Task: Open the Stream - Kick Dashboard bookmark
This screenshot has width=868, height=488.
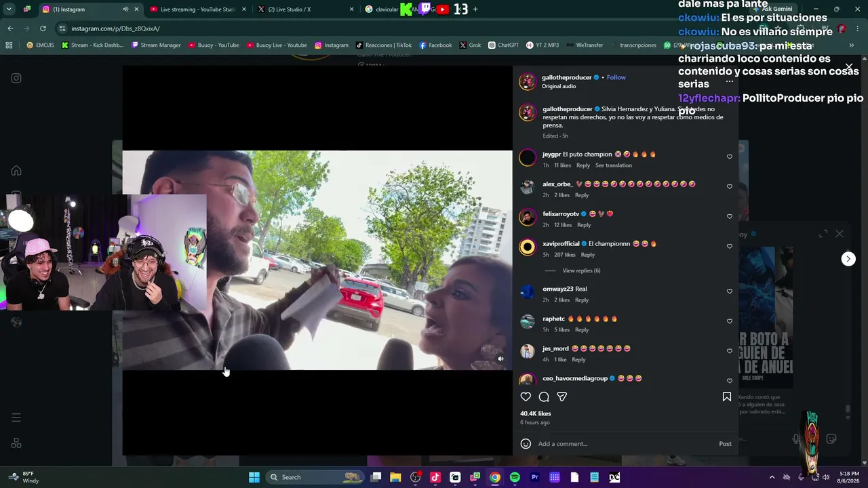Action: point(92,45)
